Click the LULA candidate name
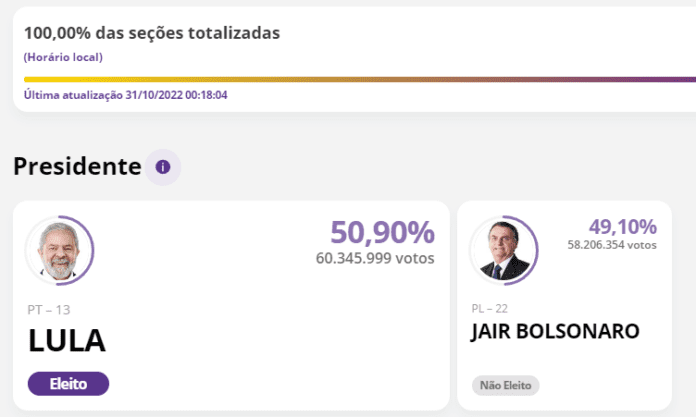The height and width of the screenshot is (417, 696). tap(66, 340)
